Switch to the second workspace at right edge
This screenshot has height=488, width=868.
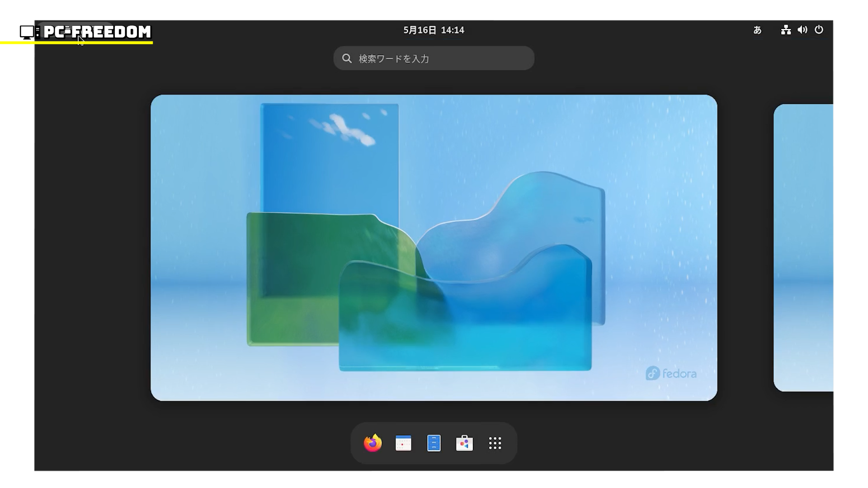pyautogui.click(x=804, y=248)
